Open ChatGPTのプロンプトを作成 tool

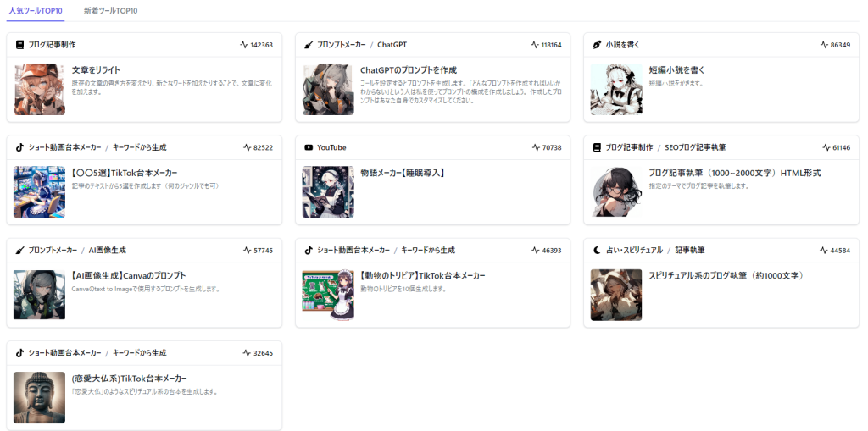[409, 70]
